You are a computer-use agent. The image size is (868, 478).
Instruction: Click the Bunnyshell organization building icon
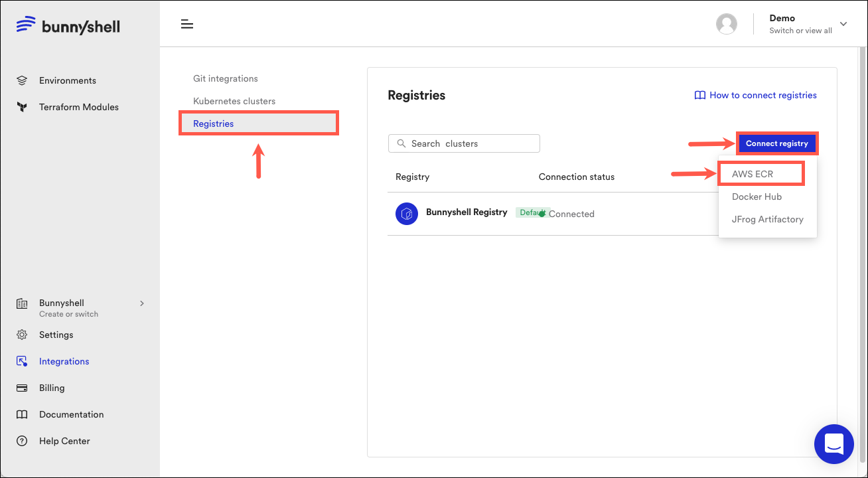22,303
